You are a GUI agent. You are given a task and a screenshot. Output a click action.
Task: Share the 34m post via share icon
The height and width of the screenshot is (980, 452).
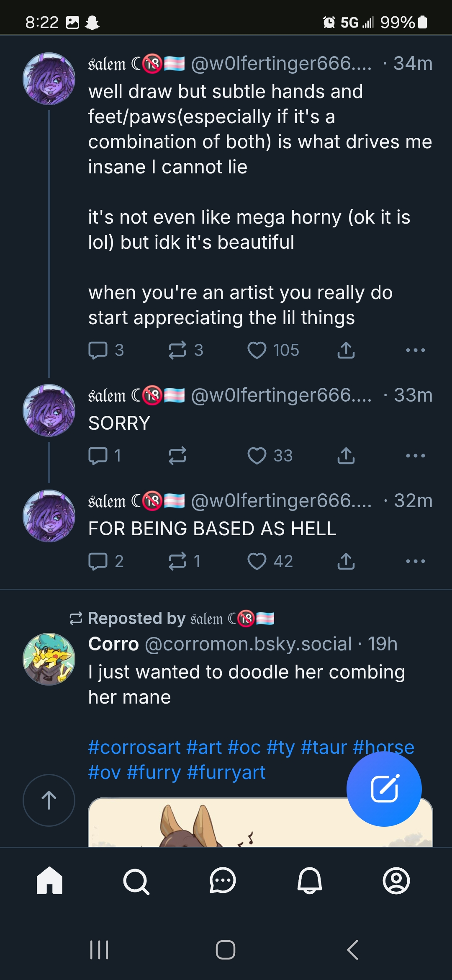click(346, 350)
